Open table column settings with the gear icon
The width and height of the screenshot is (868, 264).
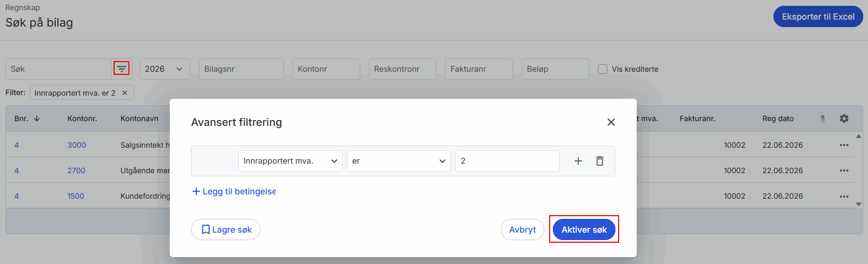coord(844,118)
